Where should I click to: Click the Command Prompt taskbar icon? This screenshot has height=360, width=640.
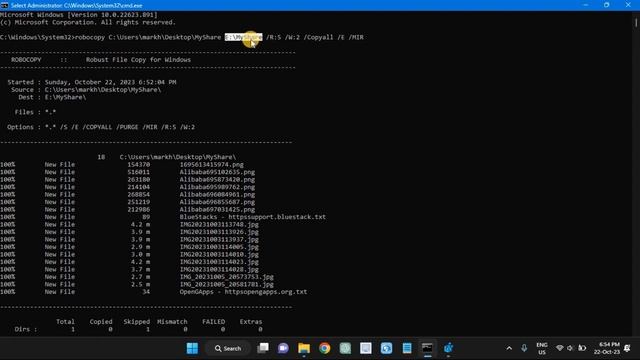point(427,348)
